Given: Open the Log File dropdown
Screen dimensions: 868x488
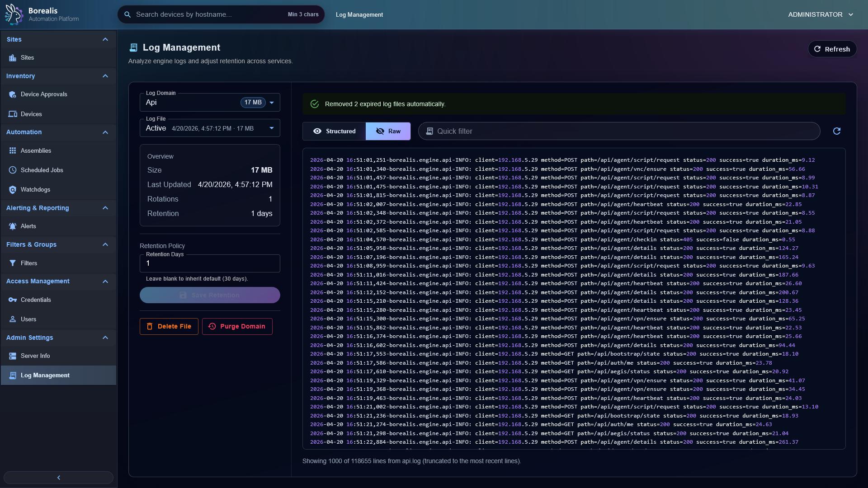Looking at the screenshot, I should (210, 128).
